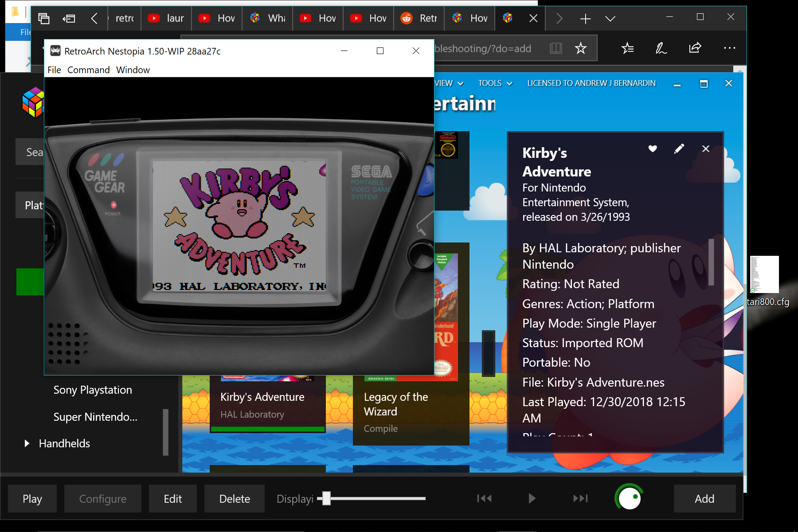The image size is (798, 532).
Task: Open the Sea search field
Action: 30,152
